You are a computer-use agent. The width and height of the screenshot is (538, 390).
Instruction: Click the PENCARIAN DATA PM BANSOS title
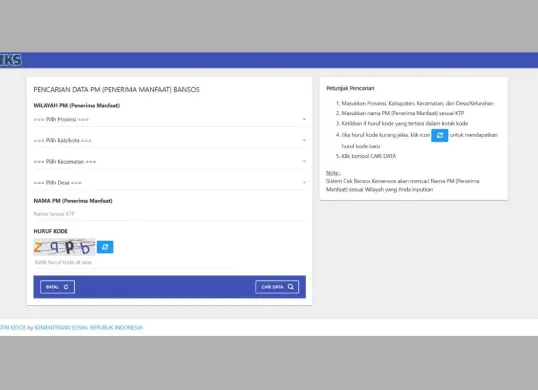[116, 90]
